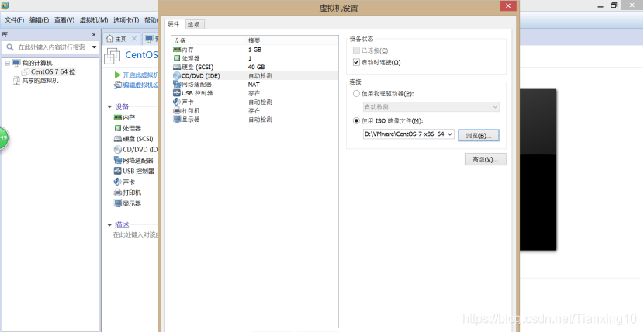The height and width of the screenshot is (333, 644).
Task: Click the 硬盘 (SCSI) icon in the main window
Action: [117, 139]
